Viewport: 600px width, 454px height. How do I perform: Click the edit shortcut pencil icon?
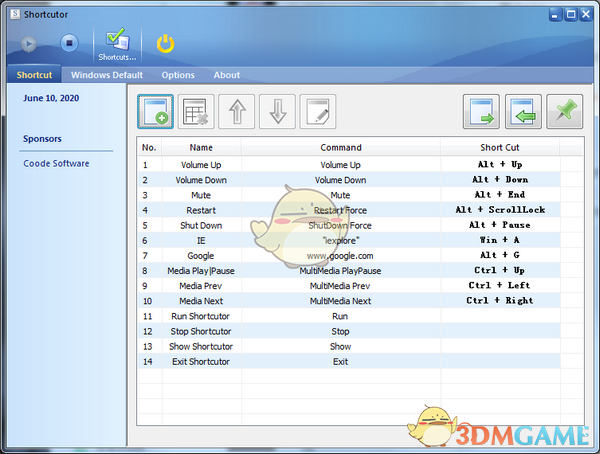coord(318,111)
